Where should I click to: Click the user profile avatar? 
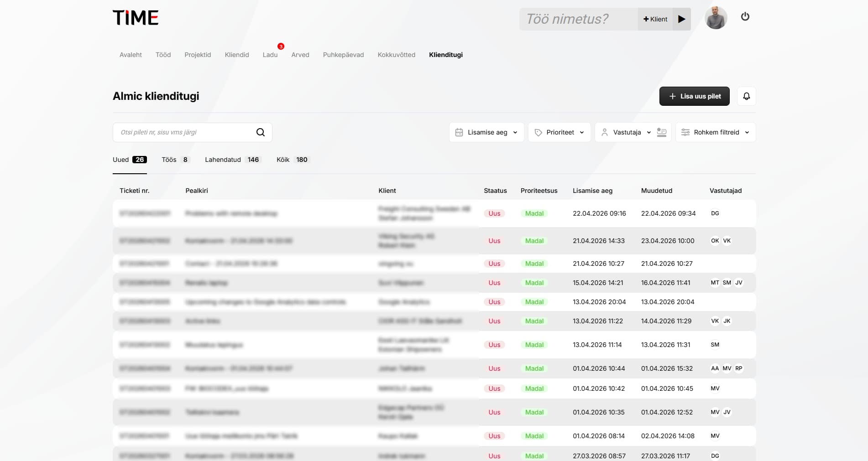coord(715,18)
